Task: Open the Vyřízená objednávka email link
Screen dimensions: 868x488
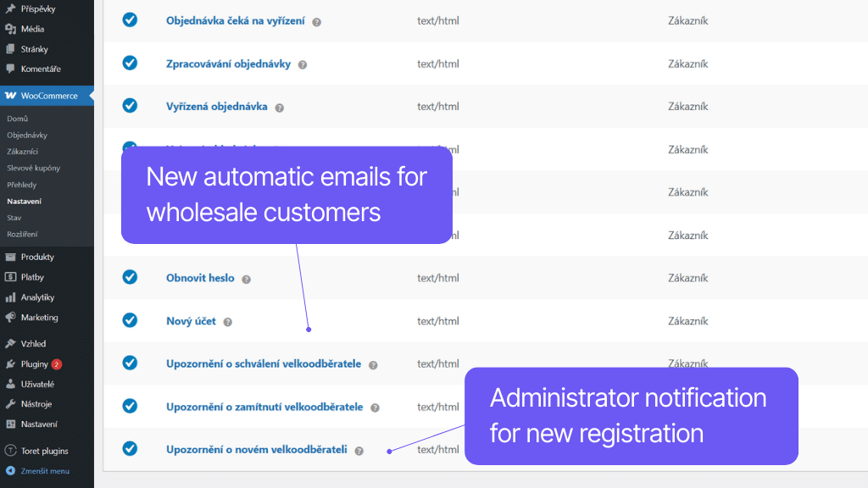Action: 216,106
